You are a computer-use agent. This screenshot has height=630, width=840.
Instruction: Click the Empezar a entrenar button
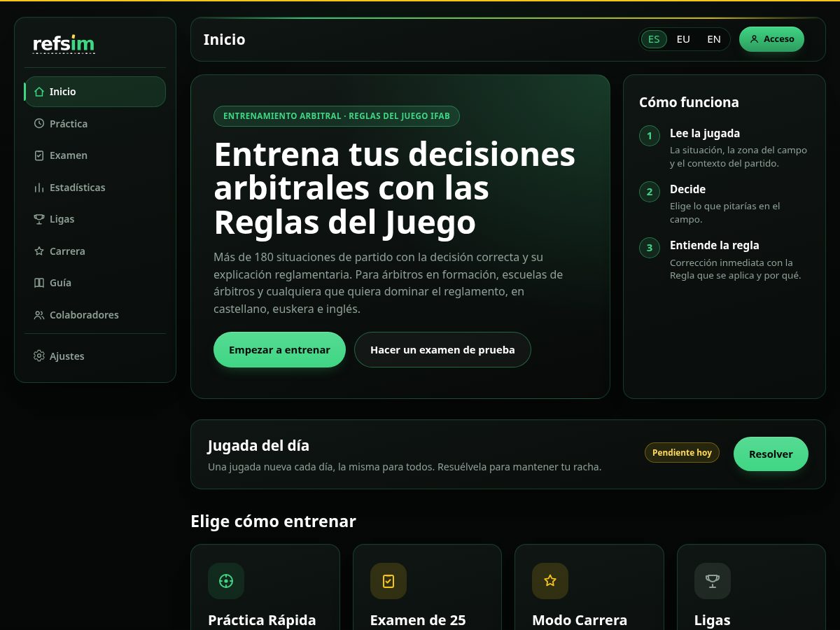[279, 349]
